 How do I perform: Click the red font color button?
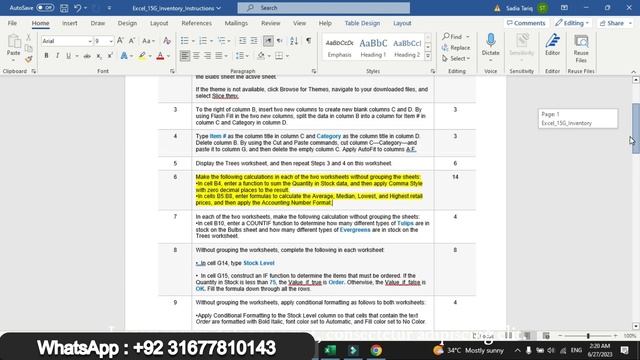[160, 56]
